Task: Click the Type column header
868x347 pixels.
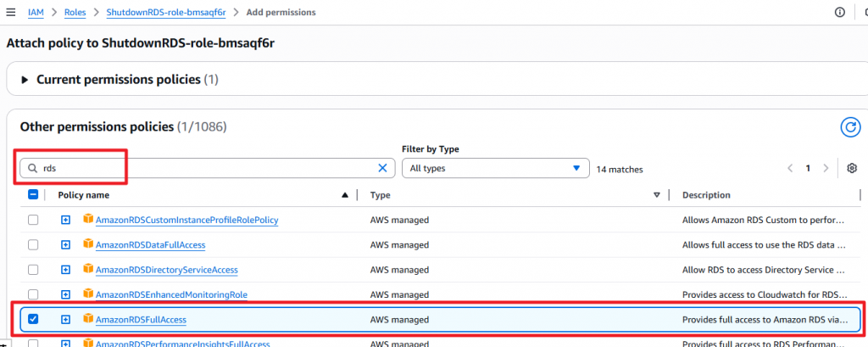Action: 380,195
